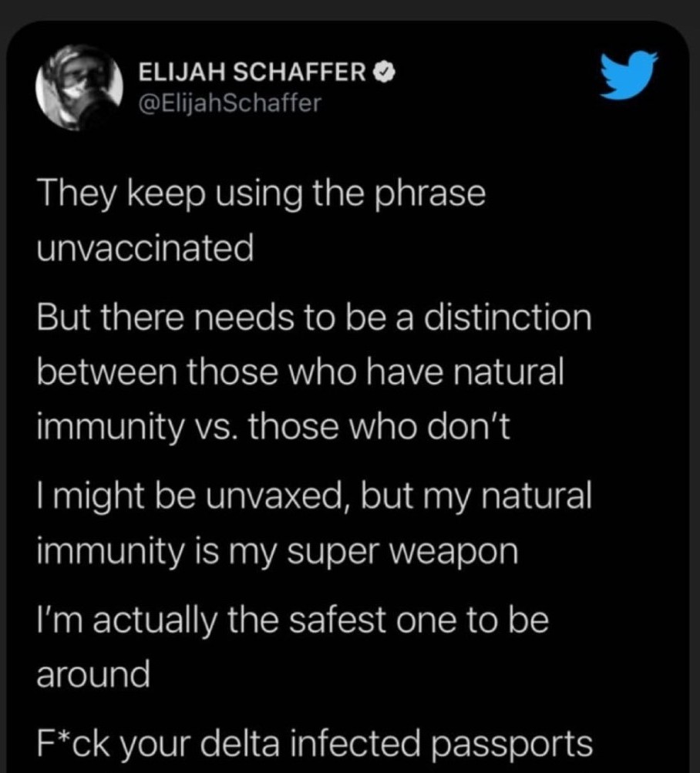
Task: Click the line 'They keep using the phrase'
Action: tap(261, 195)
